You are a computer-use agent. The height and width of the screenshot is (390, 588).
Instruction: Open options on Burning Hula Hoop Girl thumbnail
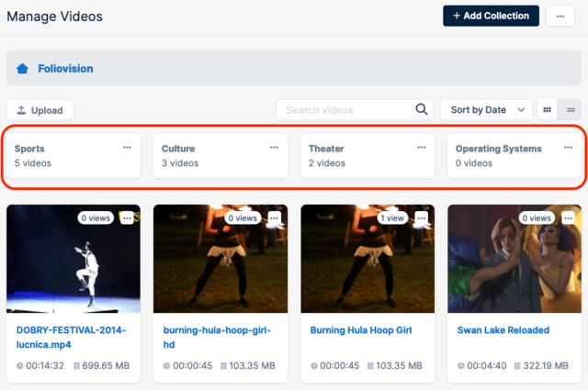[x=421, y=218]
